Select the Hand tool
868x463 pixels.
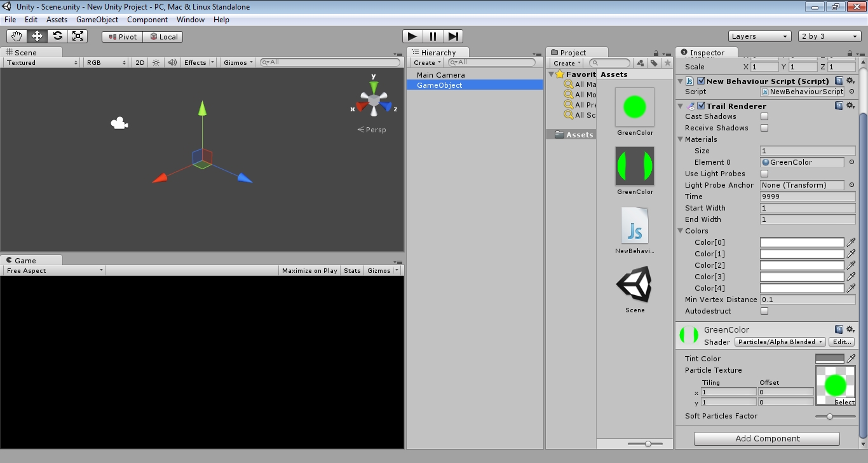[x=17, y=36]
